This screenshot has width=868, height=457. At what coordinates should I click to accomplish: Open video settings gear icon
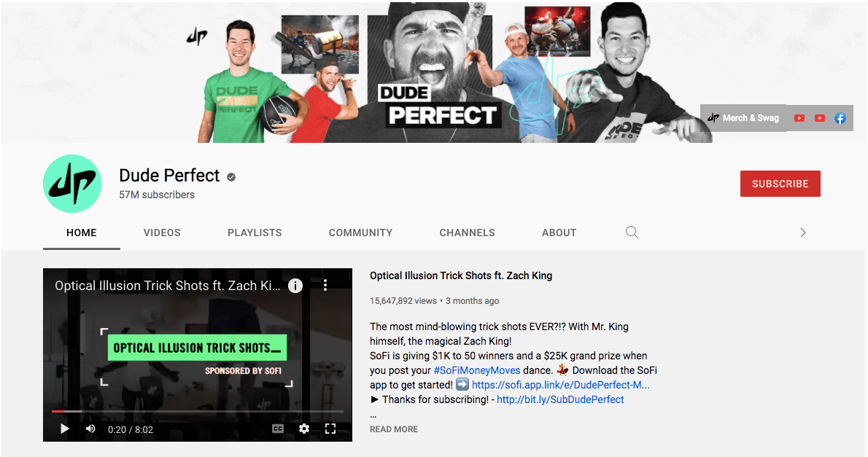coord(304,429)
